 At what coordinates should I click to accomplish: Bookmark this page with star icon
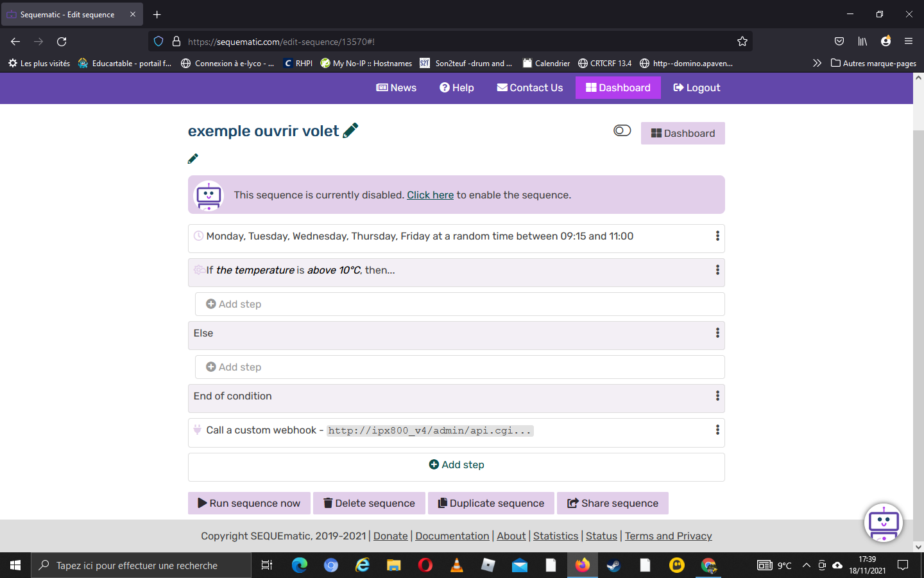point(742,41)
